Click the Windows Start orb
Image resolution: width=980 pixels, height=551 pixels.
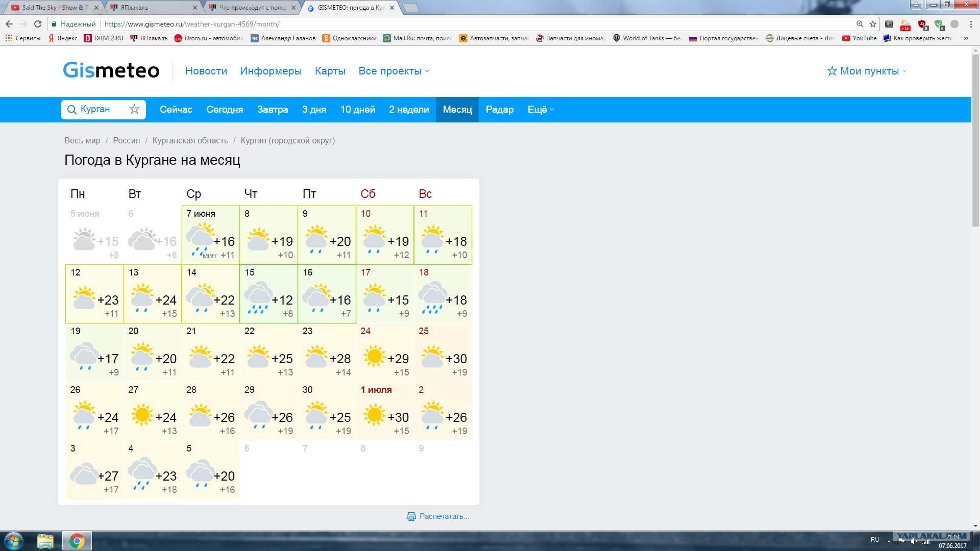pyautogui.click(x=14, y=541)
